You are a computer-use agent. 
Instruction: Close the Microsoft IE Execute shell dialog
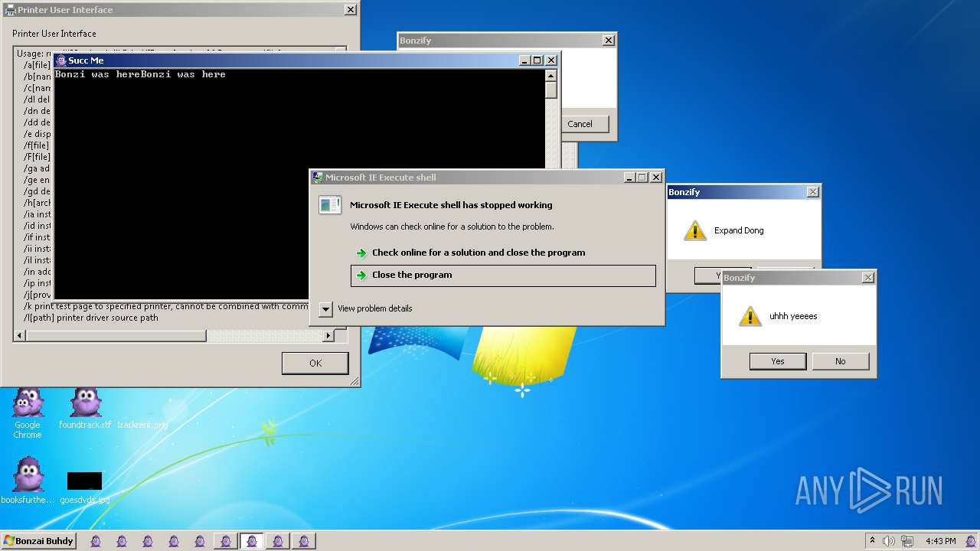click(655, 178)
